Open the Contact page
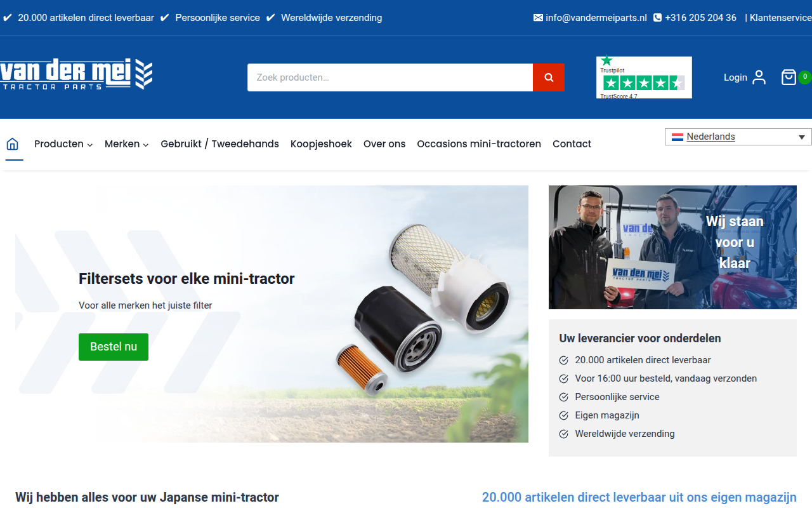 click(x=572, y=144)
